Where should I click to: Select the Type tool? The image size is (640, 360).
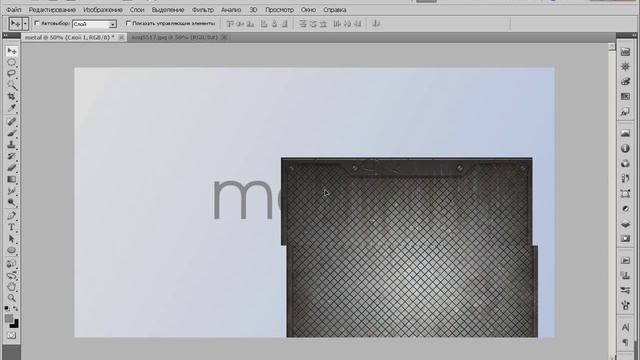[x=11, y=227]
